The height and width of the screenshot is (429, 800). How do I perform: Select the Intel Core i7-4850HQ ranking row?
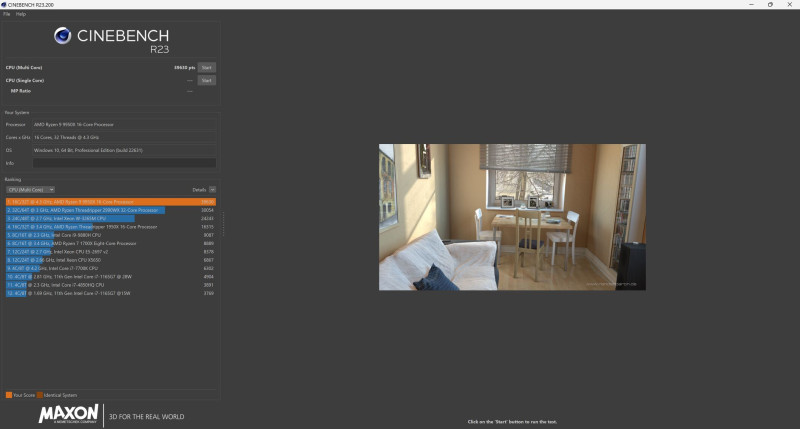[x=111, y=285]
